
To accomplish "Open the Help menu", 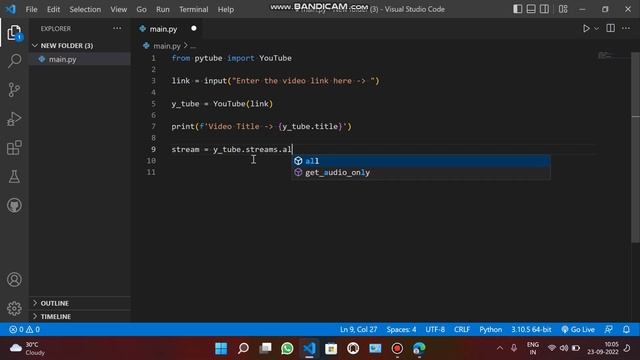I will (226, 9).
